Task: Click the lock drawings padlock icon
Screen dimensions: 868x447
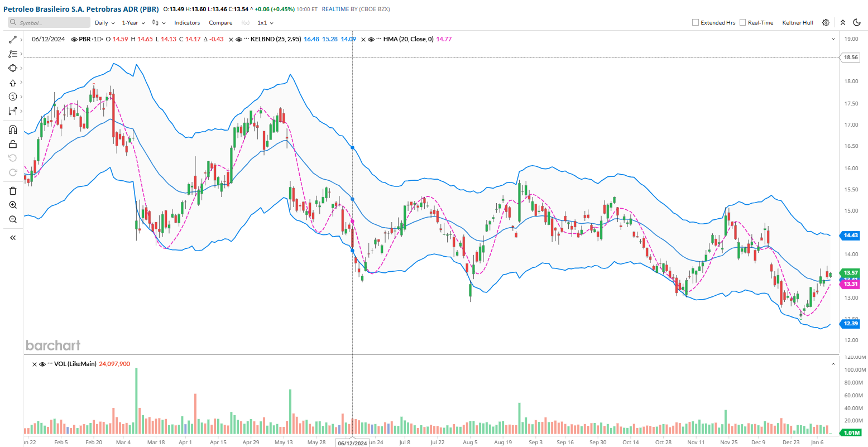Action: (13, 144)
